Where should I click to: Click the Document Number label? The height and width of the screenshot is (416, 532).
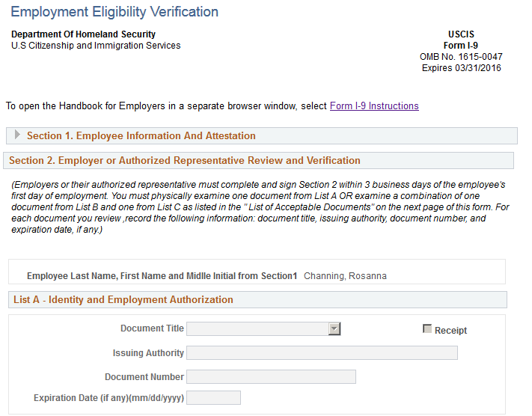(144, 377)
